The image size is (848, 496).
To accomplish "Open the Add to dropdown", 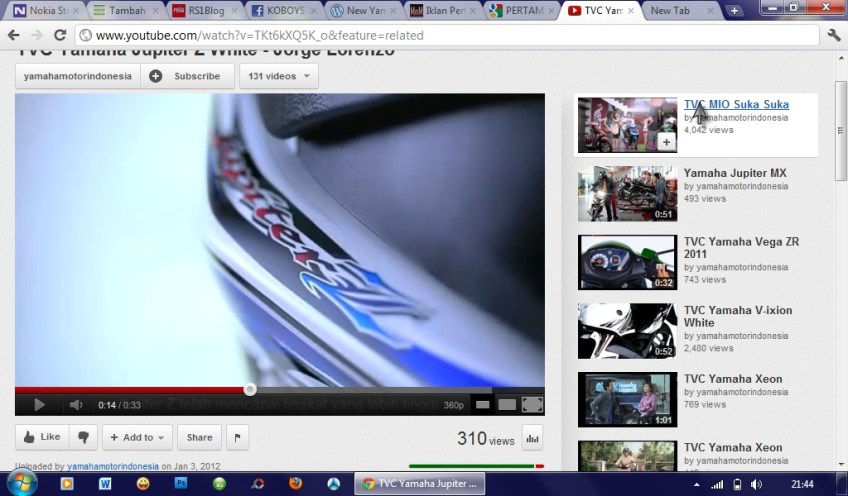I will coord(137,437).
